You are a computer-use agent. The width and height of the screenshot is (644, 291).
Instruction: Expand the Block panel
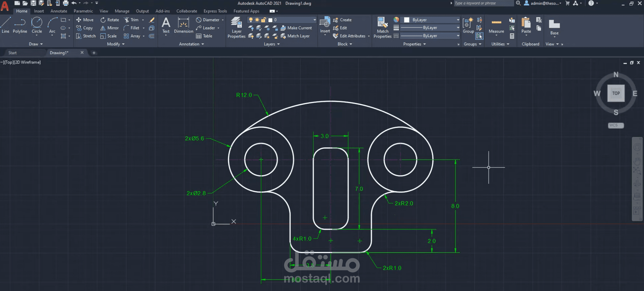pos(345,44)
